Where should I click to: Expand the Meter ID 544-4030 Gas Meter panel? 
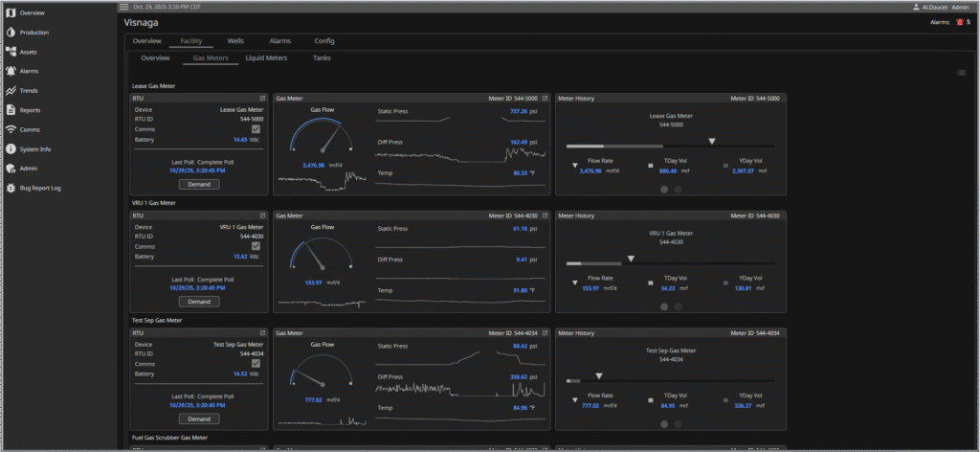click(x=546, y=215)
